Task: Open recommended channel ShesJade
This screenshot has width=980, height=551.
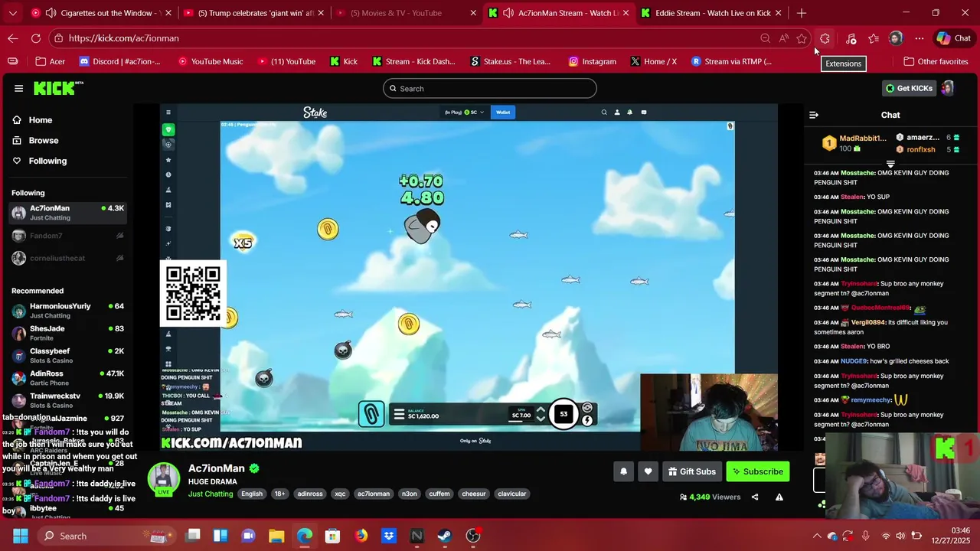Action: pos(67,333)
